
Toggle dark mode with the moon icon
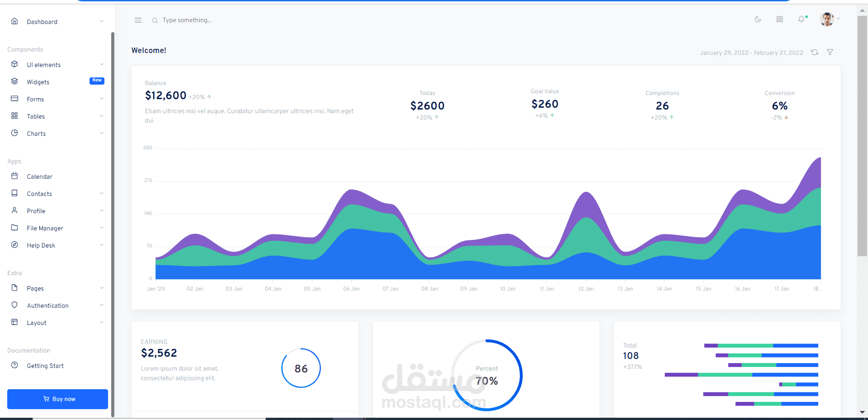[758, 19]
